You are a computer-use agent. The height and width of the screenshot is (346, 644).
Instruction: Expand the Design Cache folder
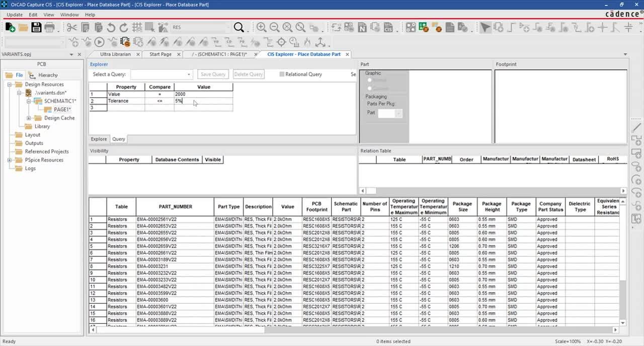pos(29,118)
